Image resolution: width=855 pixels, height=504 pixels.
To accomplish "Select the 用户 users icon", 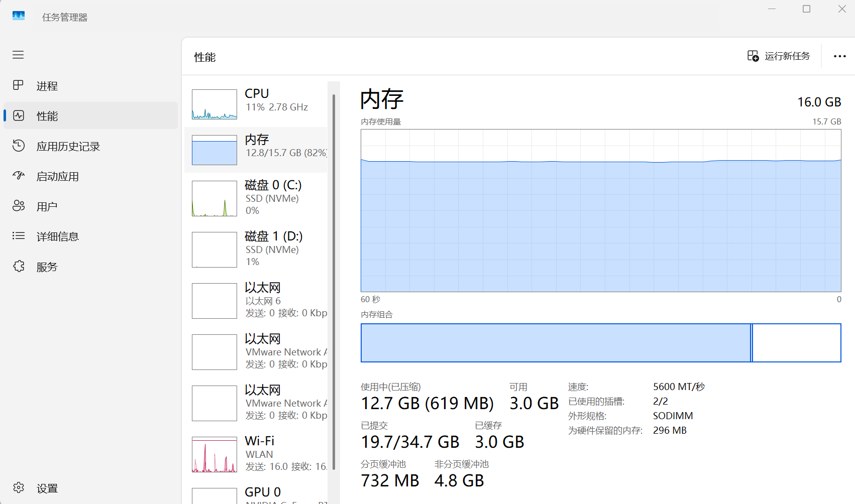I will tap(18, 206).
